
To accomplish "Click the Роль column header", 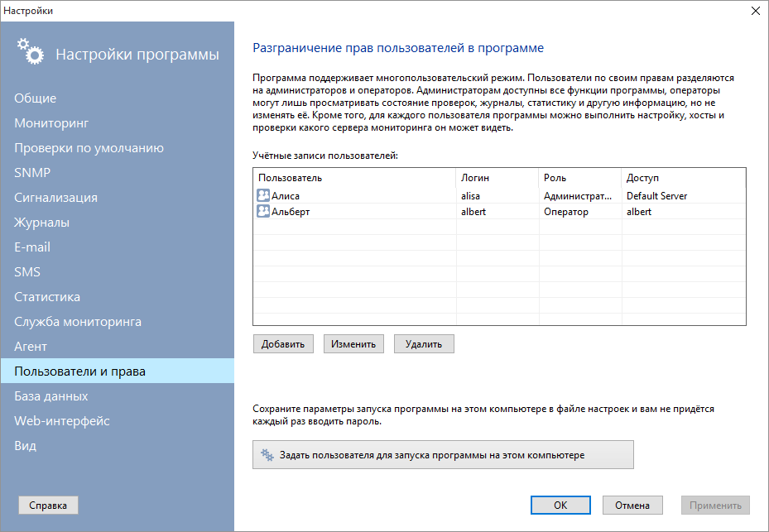I will [580, 178].
